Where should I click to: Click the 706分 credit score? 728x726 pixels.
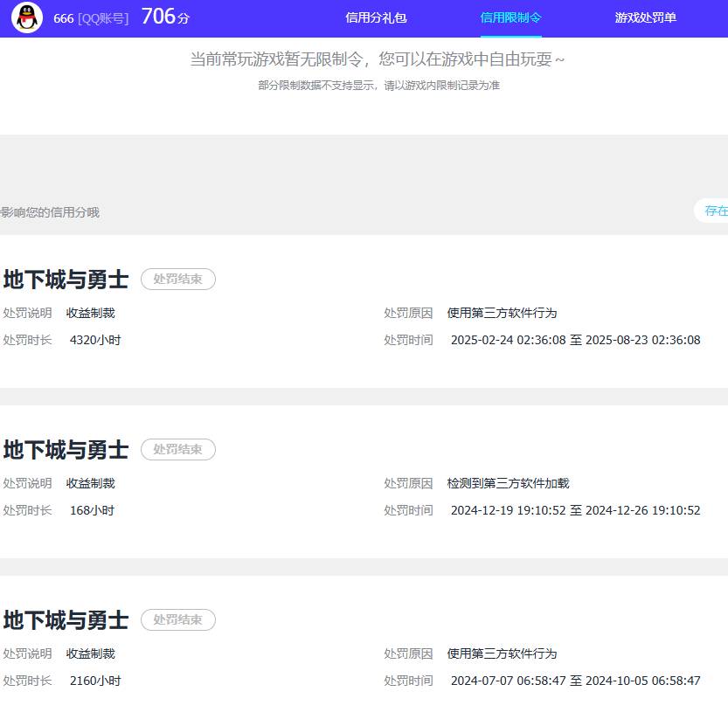click(x=166, y=17)
